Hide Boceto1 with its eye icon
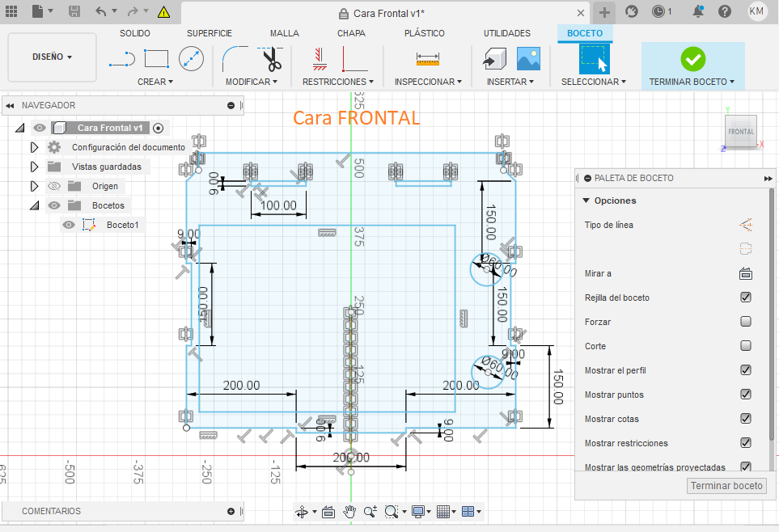Viewport: 779px width, 532px height. pos(69,225)
